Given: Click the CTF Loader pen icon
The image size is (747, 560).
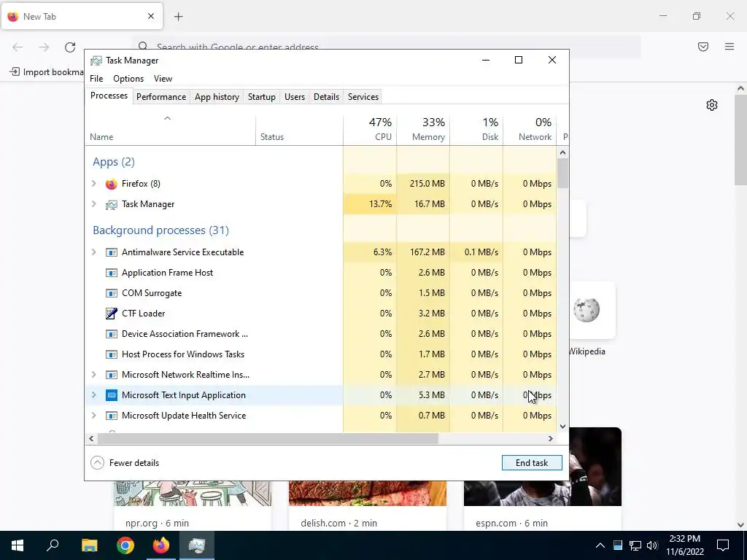Looking at the screenshot, I should point(111,314).
